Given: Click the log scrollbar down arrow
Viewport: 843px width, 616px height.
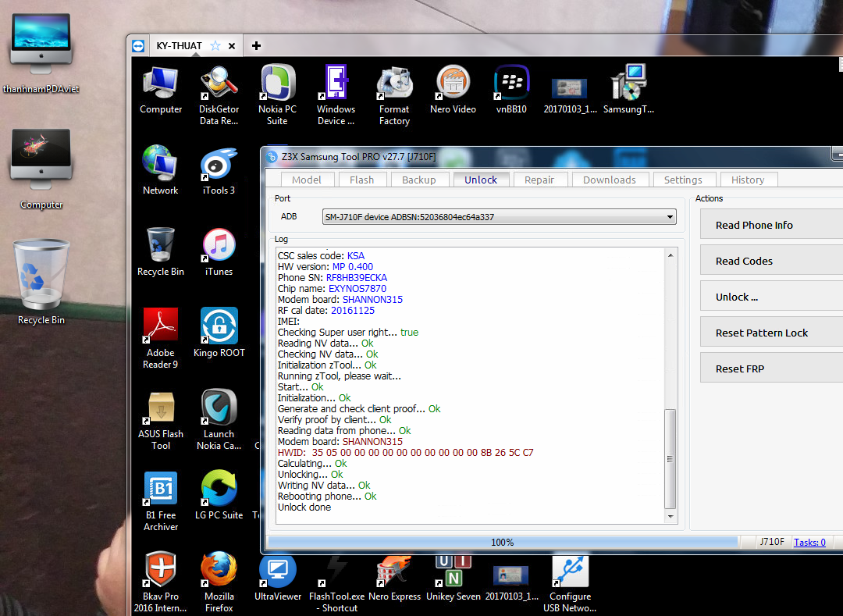Looking at the screenshot, I should coord(670,517).
